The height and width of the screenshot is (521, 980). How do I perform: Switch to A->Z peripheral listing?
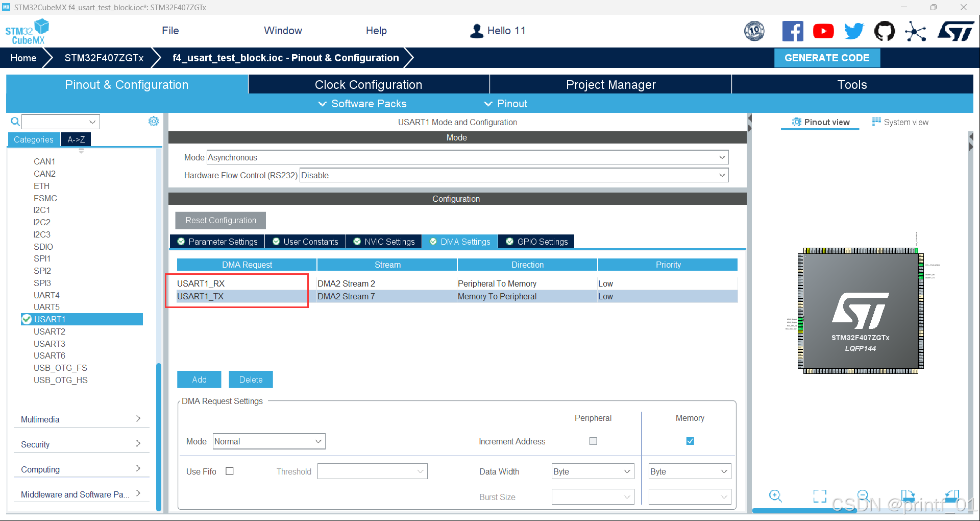pyautogui.click(x=76, y=139)
